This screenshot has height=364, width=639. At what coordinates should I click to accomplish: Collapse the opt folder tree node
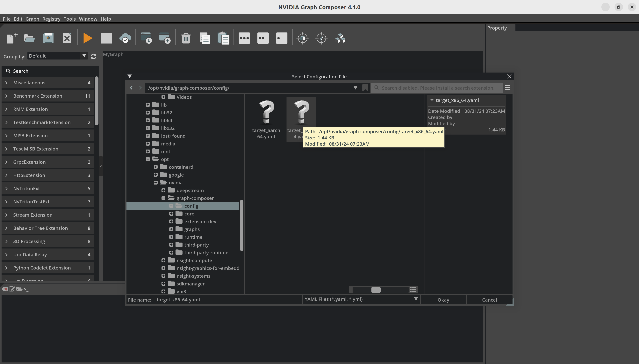tap(148, 159)
